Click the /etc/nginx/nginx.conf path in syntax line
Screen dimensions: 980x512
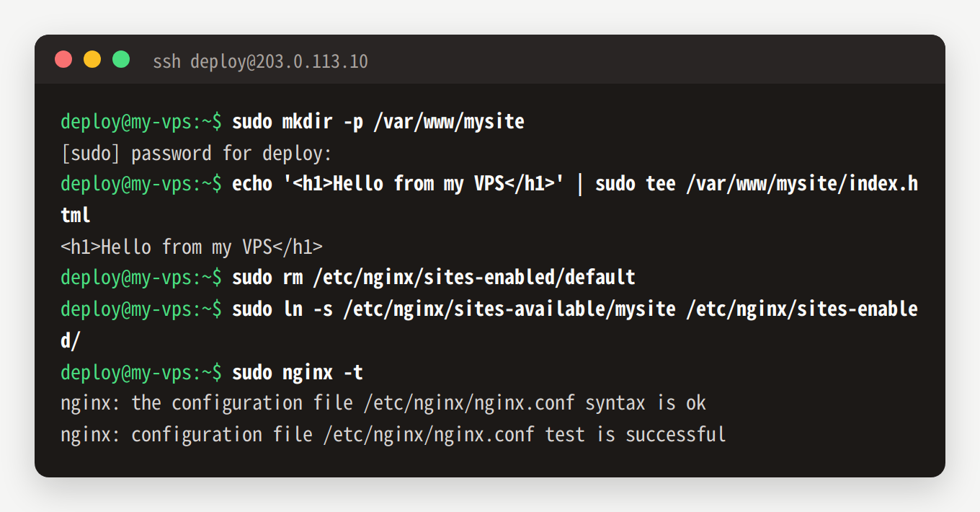pos(469,403)
